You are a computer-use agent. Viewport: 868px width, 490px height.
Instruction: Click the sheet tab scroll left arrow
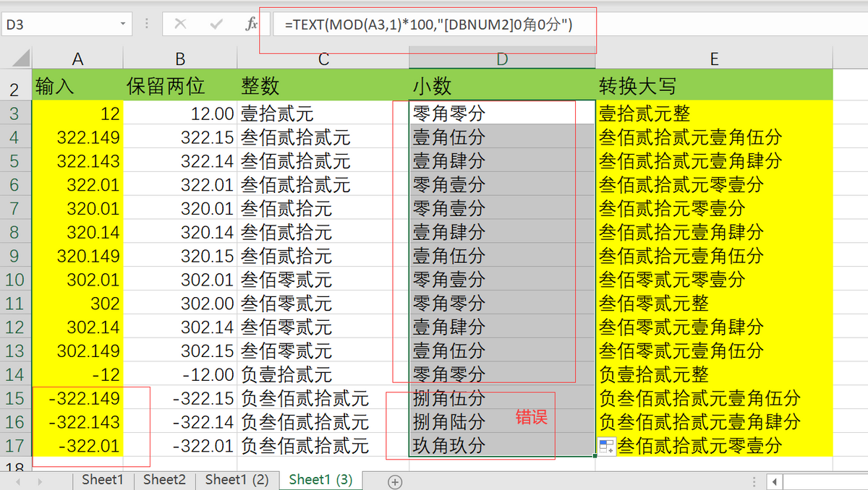pos(18,481)
